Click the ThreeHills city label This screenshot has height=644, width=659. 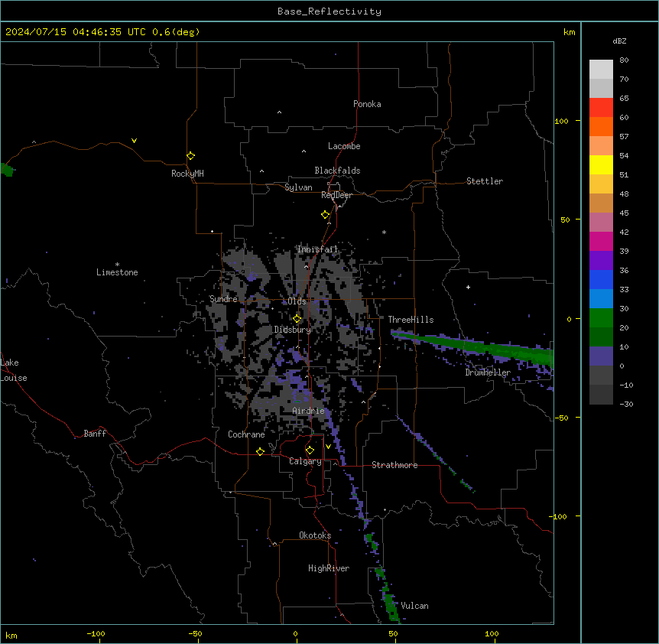(x=411, y=320)
